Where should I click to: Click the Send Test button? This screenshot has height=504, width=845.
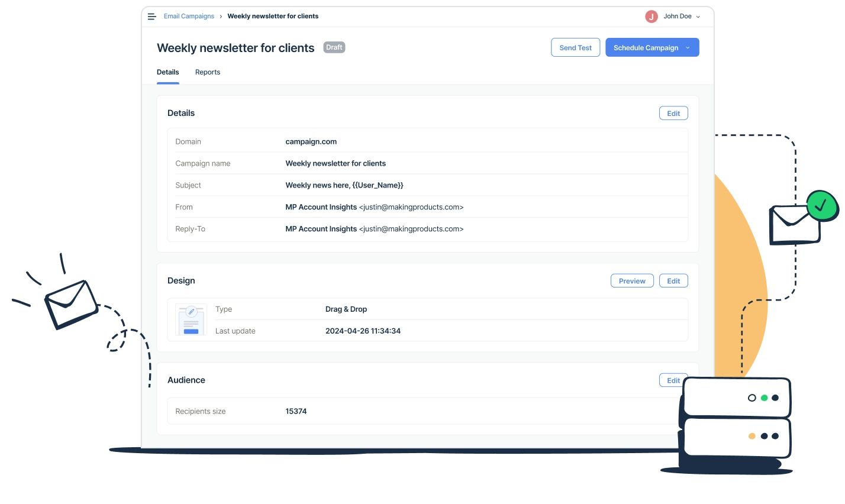click(575, 48)
